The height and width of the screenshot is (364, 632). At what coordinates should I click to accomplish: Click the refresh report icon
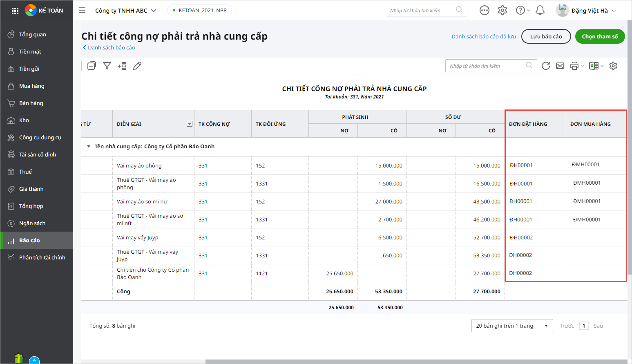click(x=546, y=66)
